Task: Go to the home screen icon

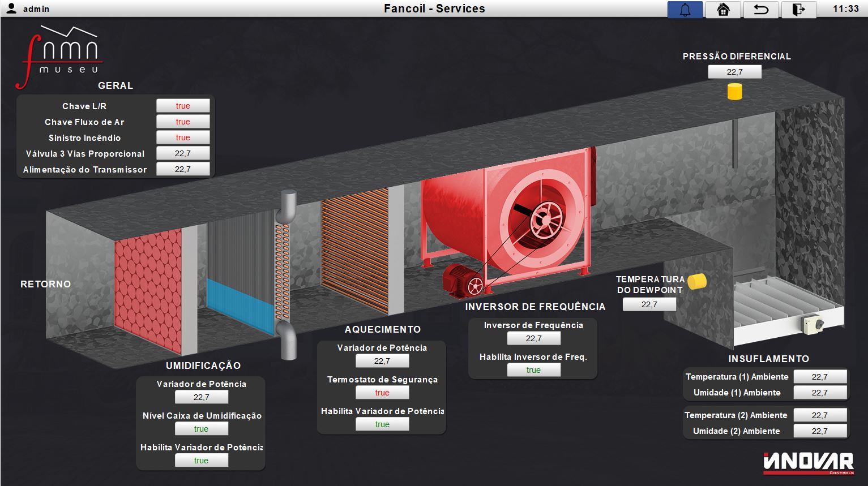Action: pyautogui.click(x=723, y=10)
